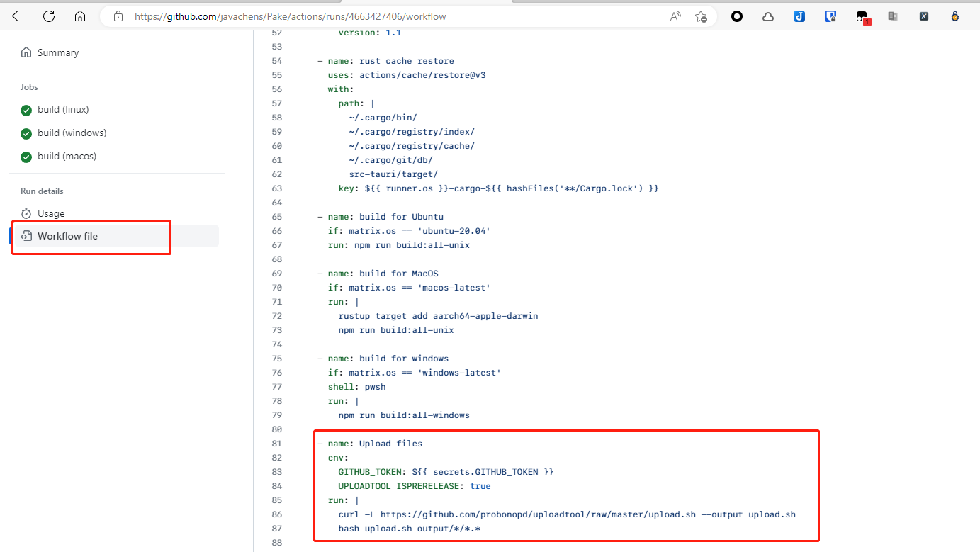Click 'run: npm run build:all-unix' on line 67
Image resolution: width=980 pixels, height=552 pixels.
point(398,245)
